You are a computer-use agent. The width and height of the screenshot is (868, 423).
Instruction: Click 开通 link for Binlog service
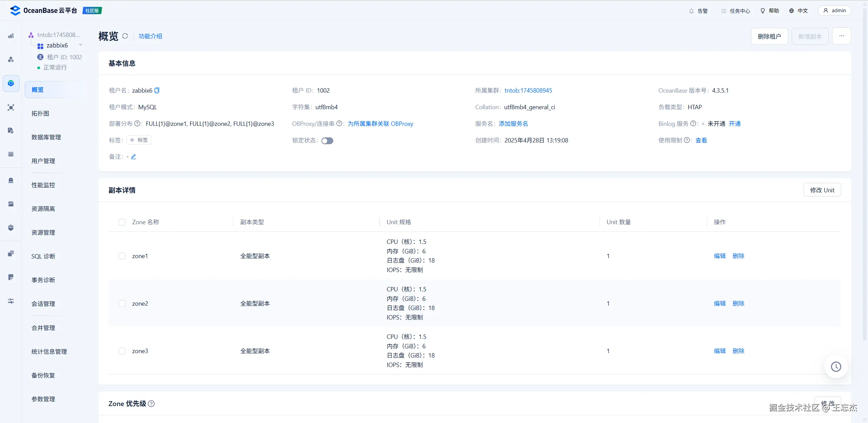[735, 124]
